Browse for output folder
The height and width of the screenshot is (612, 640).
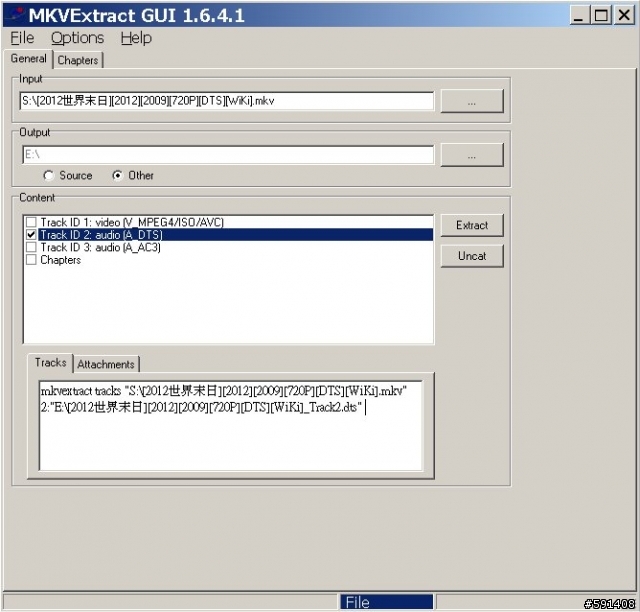[x=472, y=155]
